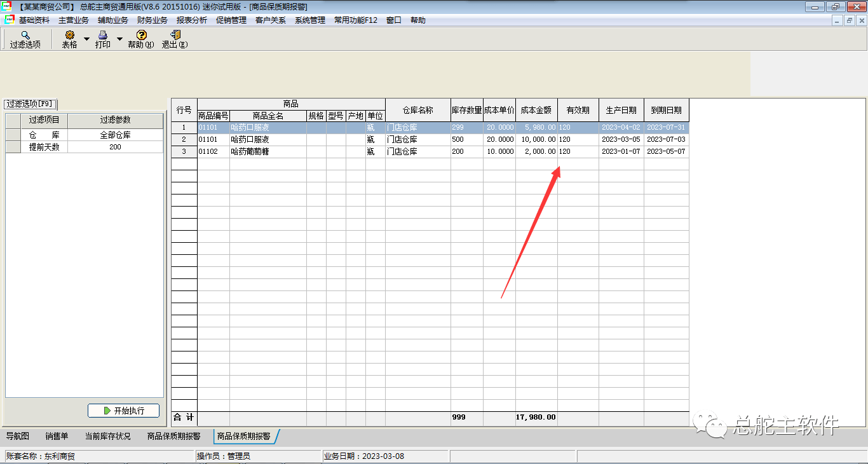
Task: Click the 生产日期 column header
Action: point(621,110)
